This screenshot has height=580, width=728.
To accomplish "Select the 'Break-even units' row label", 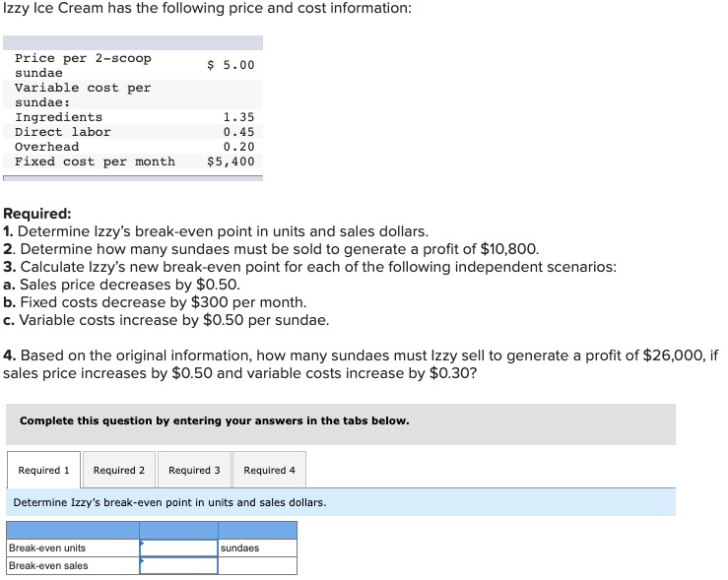I will coord(47,548).
